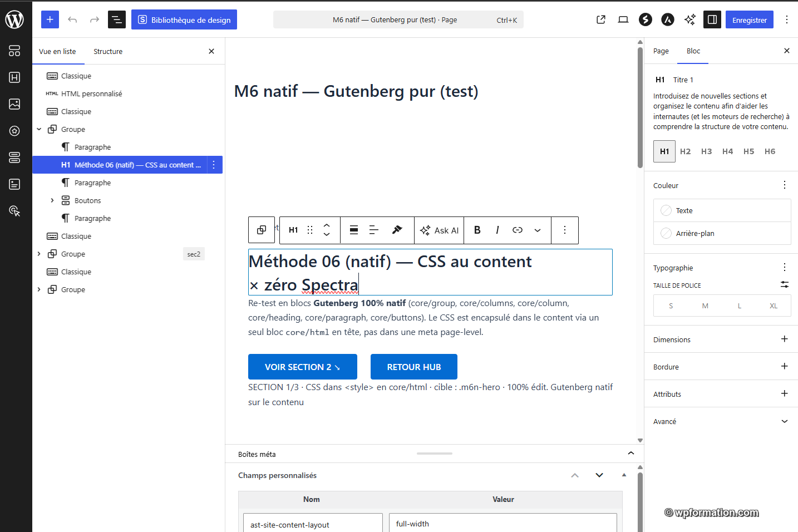
Task: Move block up with the arrow
Action: tap(327, 225)
